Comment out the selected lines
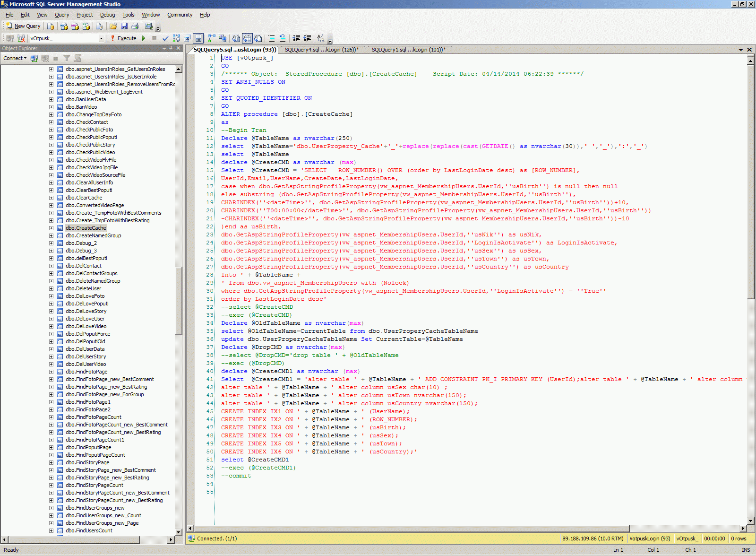 click(272, 38)
